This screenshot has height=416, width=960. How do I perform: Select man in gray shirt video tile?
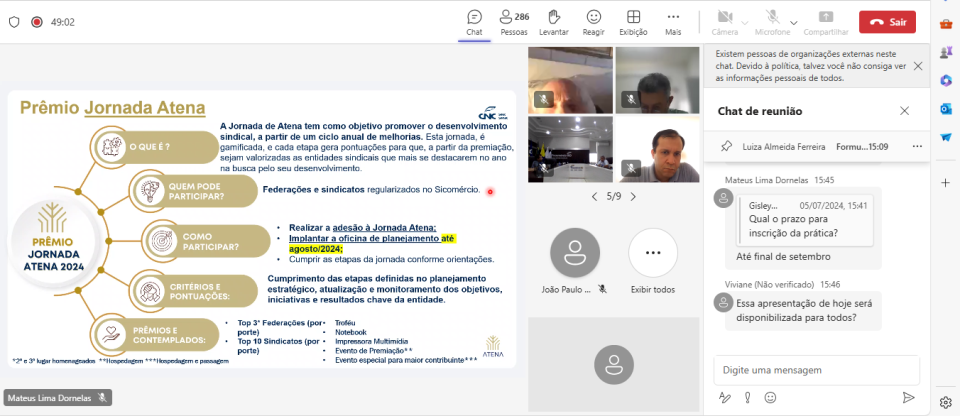pos(657,149)
